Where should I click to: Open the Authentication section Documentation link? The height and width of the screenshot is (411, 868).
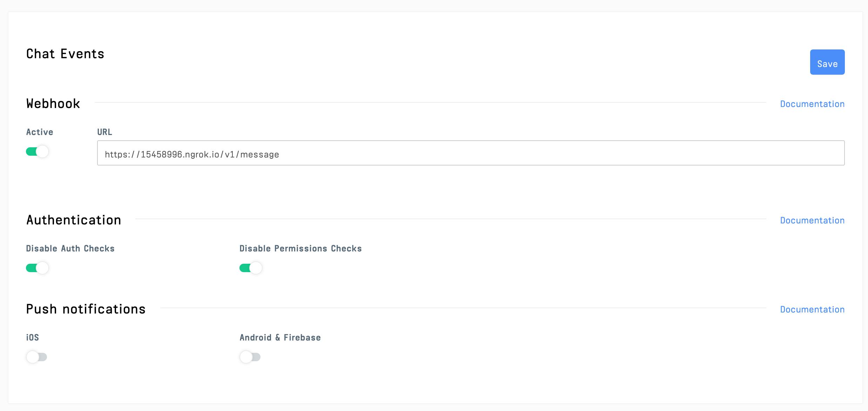pyautogui.click(x=812, y=221)
